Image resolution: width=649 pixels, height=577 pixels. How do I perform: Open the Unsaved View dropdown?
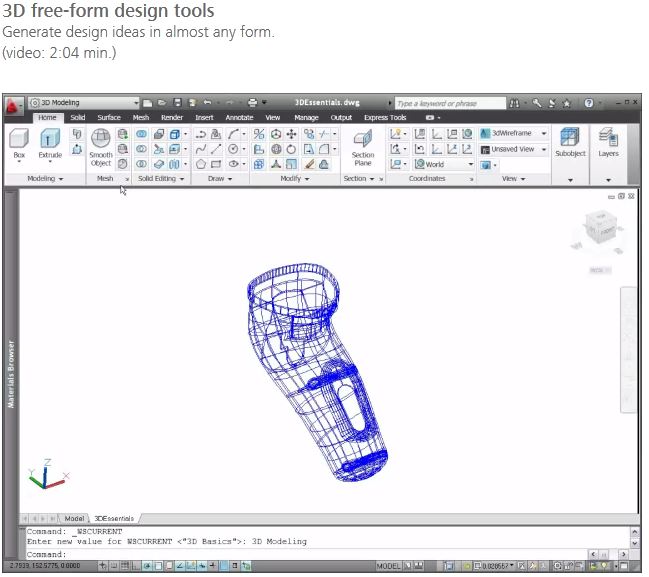click(514, 149)
